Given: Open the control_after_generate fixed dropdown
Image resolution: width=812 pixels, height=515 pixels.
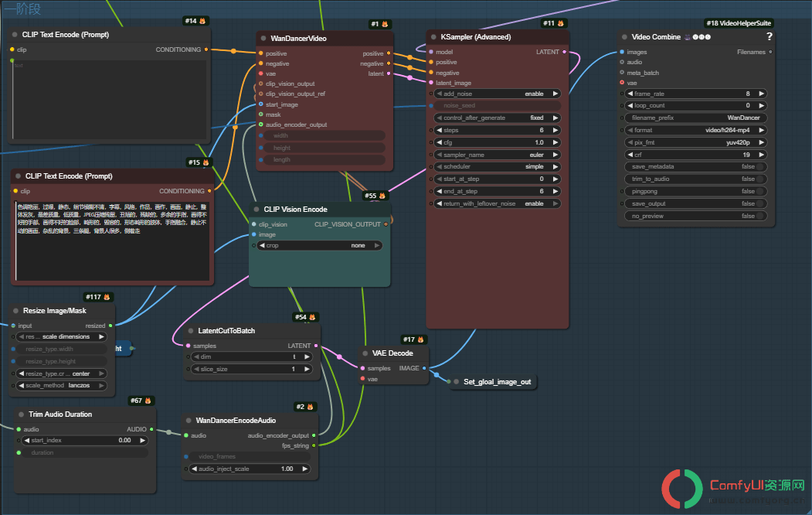Looking at the screenshot, I should click(x=497, y=118).
